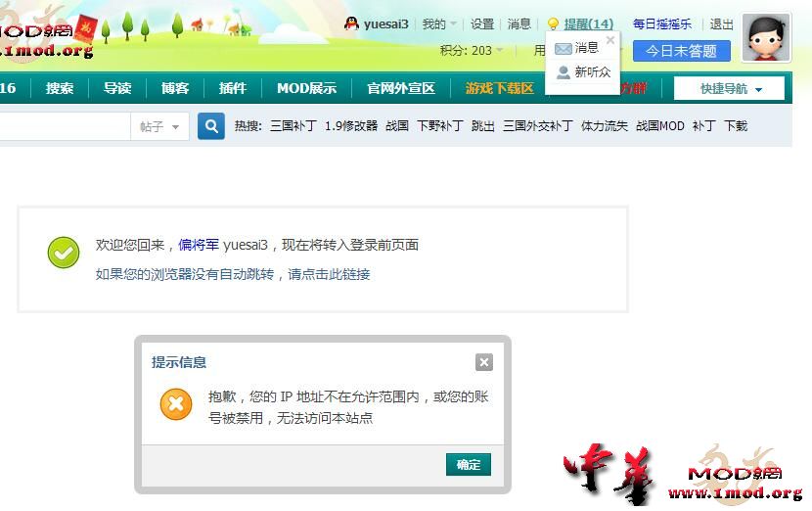The image size is (812, 511).
Task: Close the small notification popup
Action: click(610, 40)
